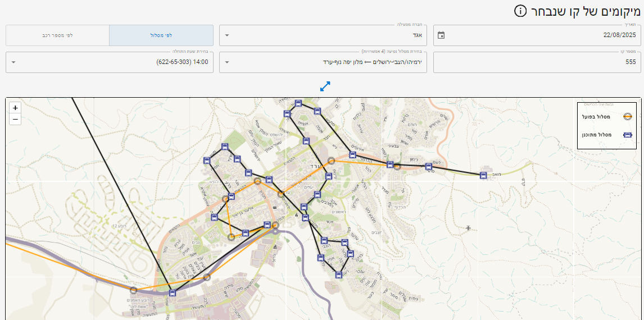This screenshot has width=644, height=320.
Task: Click the bottom-left orange actual-route marker
Action: tap(133, 290)
